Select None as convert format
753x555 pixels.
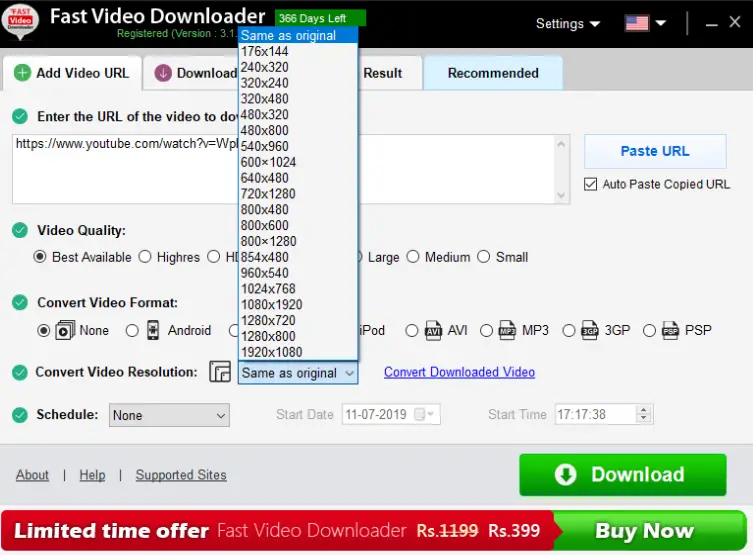(43, 330)
